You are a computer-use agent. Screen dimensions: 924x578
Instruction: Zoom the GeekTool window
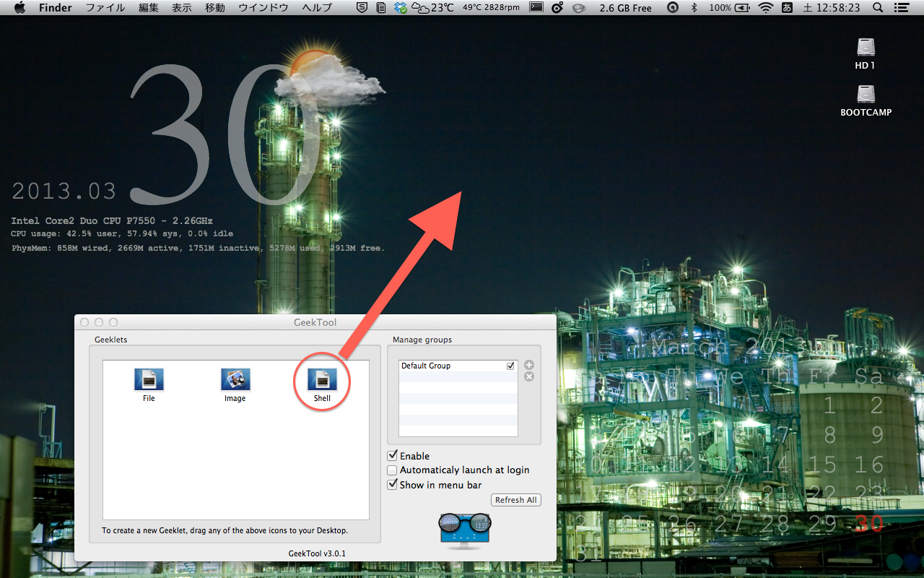click(113, 322)
